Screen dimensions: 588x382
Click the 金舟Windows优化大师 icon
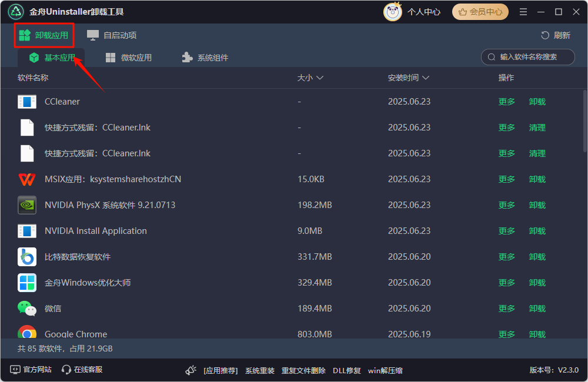click(27, 283)
